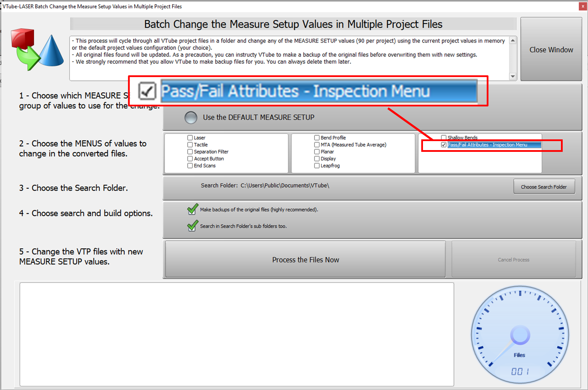
Task: Click the 001 file counter readout
Action: tap(520, 372)
